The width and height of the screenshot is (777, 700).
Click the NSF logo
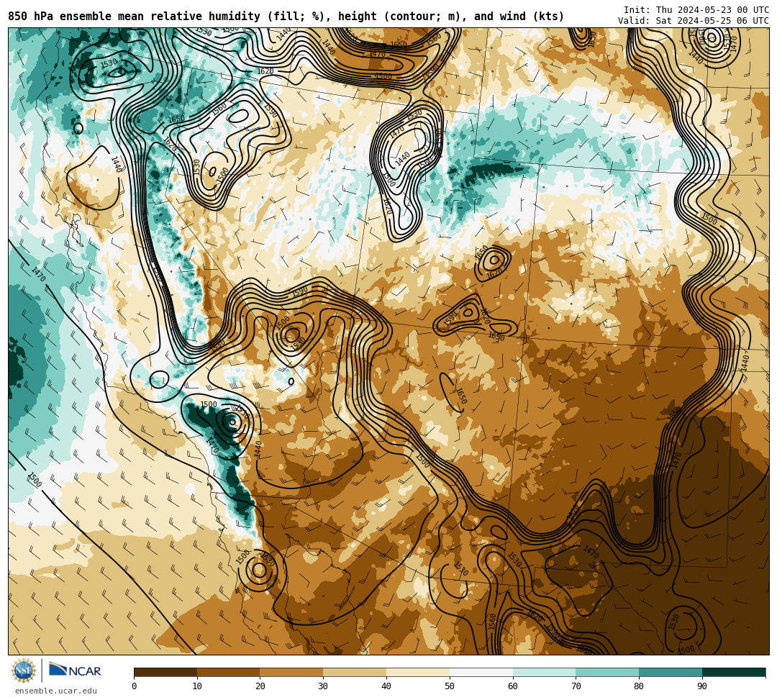point(24,671)
